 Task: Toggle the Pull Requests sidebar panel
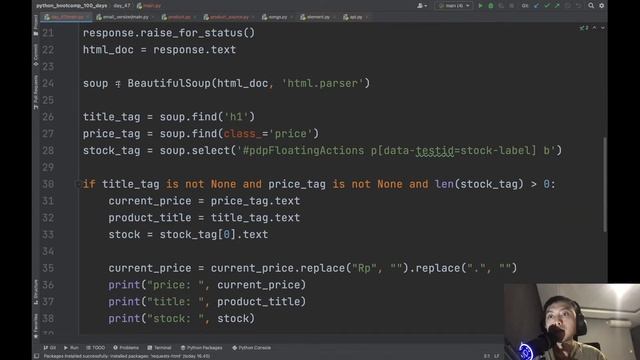[36, 91]
